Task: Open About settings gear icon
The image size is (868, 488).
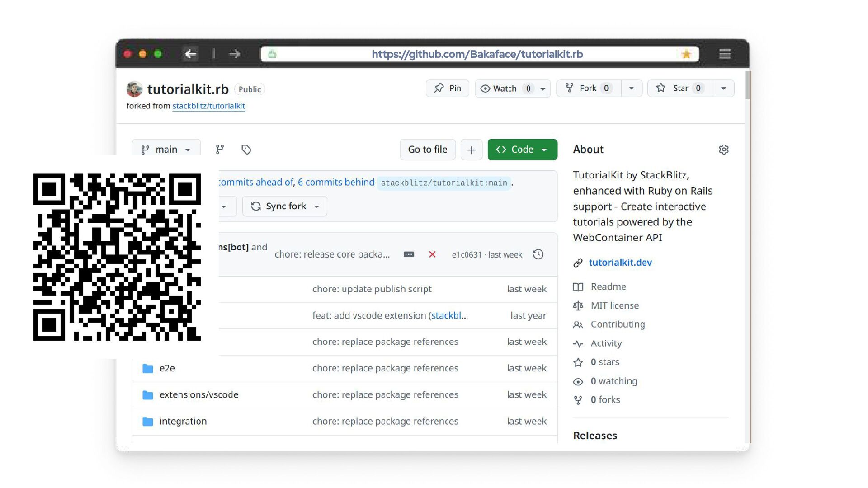Action: [723, 150]
